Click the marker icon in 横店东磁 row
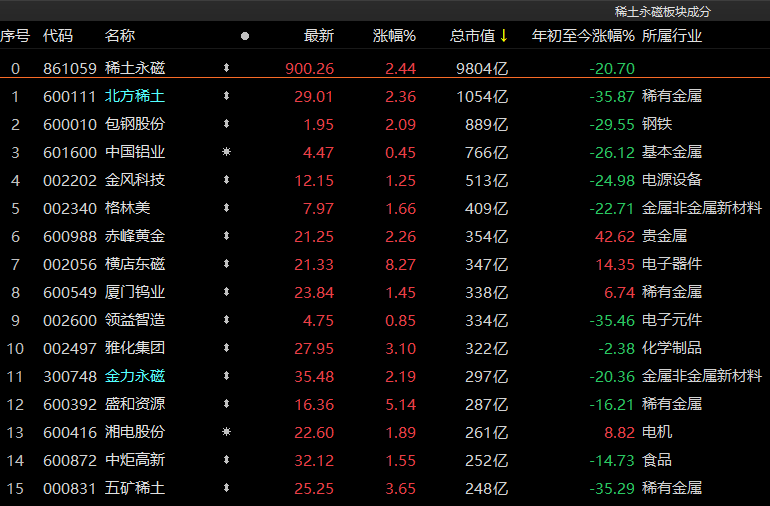This screenshot has width=770, height=506. click(x=226, y=264)
